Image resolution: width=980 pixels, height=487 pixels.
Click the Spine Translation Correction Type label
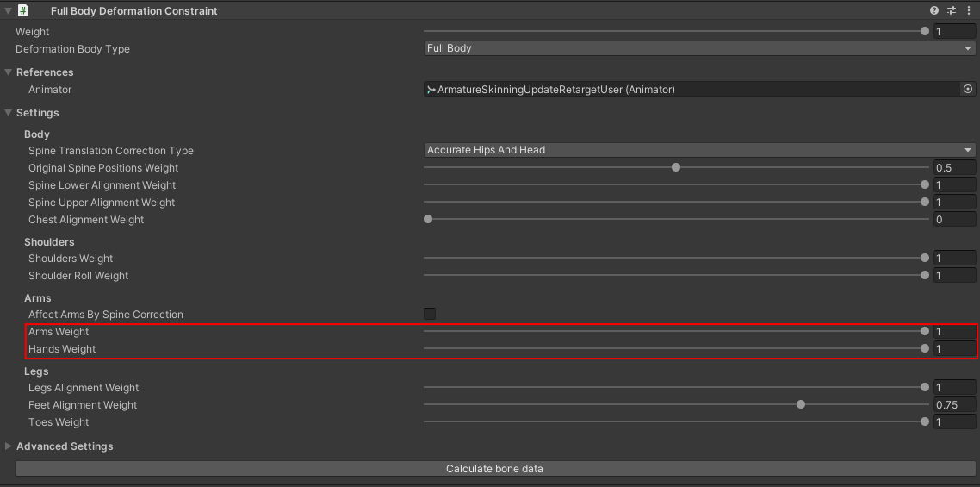click(x=110, y=150)
